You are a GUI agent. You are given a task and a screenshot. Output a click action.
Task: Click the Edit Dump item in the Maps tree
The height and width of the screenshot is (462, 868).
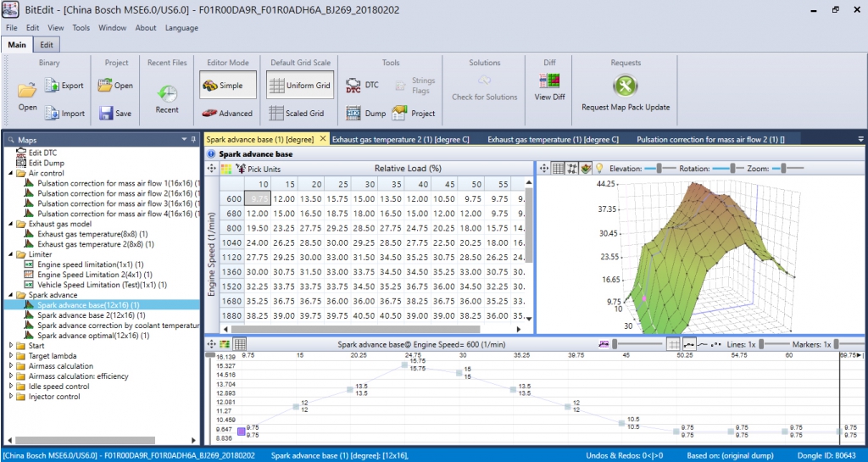click(x=41, y=164)
